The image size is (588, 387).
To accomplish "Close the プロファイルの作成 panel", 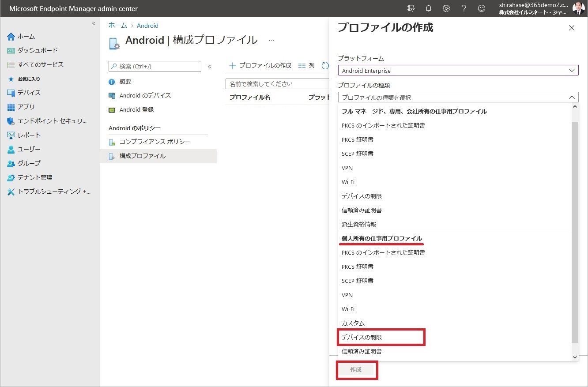I will tap(572, 28).
